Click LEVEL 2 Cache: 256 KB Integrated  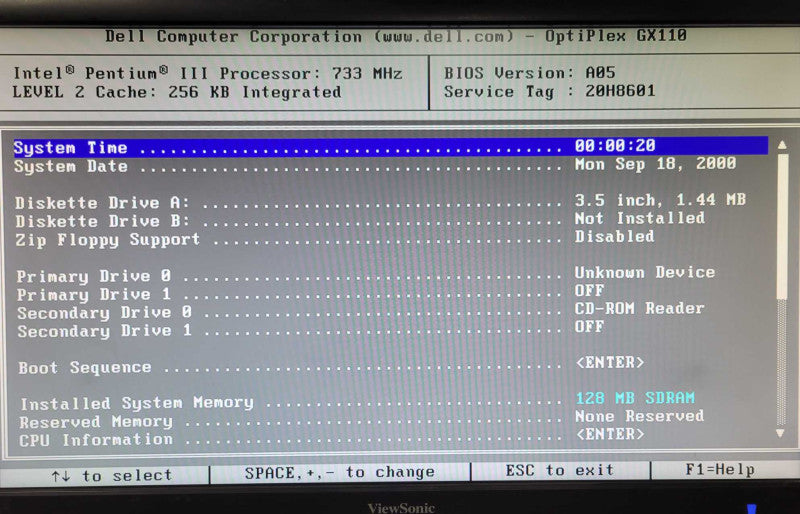coord(177,92)
